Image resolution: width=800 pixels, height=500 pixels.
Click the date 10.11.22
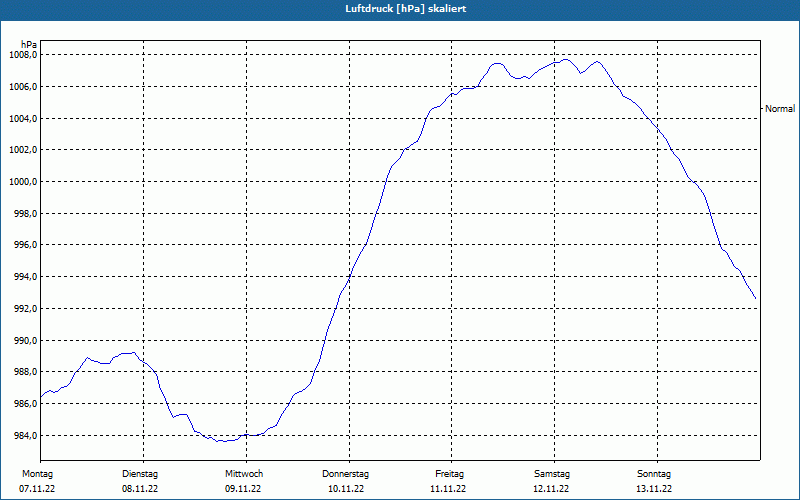click(346, 489)
